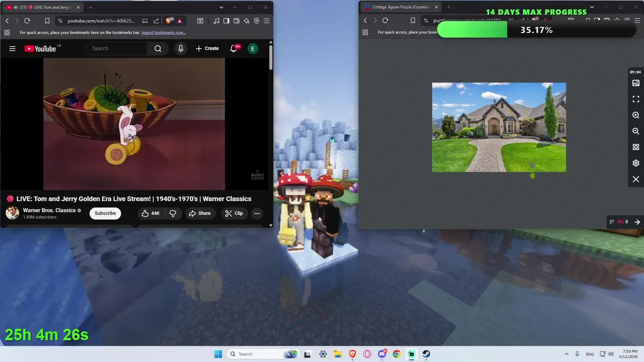Close the puzzle side toolbar

coord(636,179)
